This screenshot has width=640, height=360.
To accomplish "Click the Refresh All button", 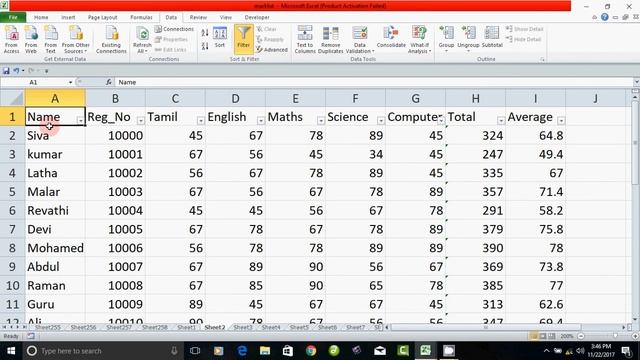I will 142,40.
